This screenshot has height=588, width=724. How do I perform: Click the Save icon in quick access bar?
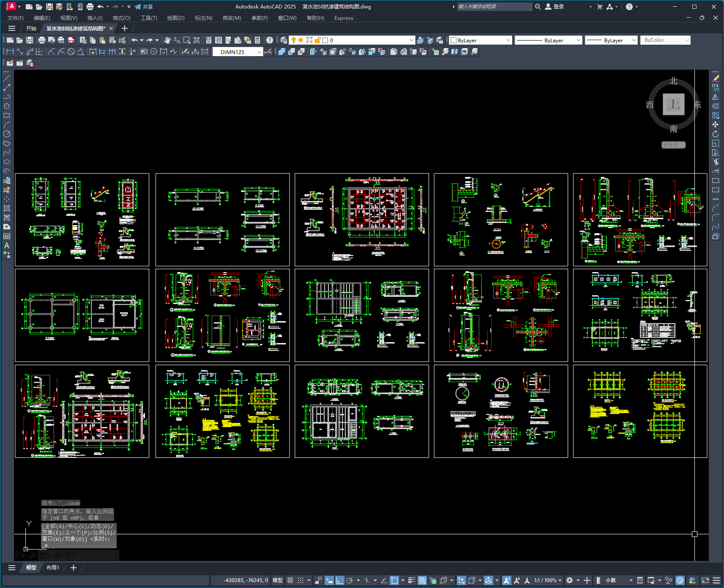click(49, 7)
